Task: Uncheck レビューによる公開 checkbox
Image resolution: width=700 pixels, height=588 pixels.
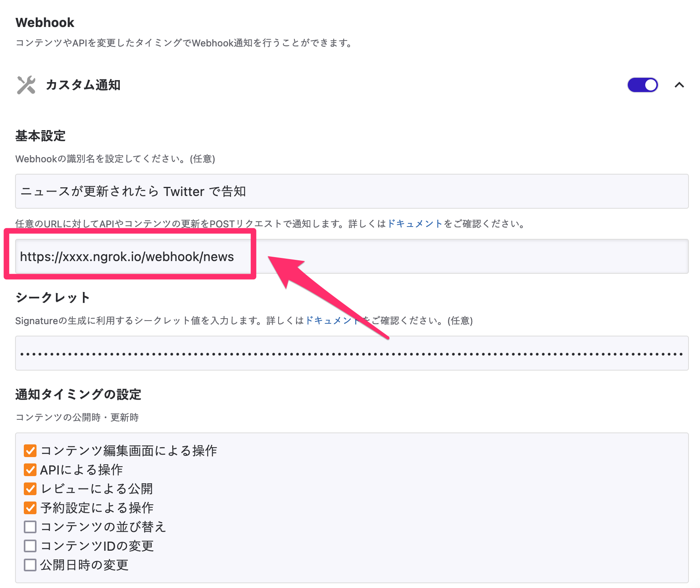Action: [x=30, y=489]
